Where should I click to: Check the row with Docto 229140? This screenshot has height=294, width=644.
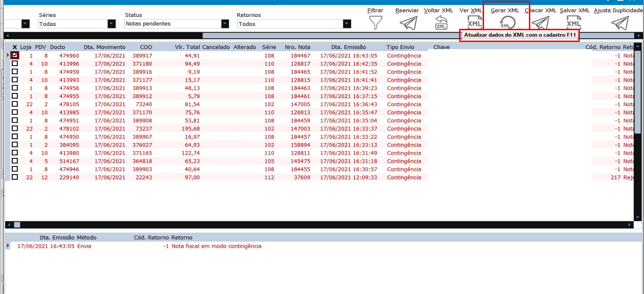tap(15, 177)
